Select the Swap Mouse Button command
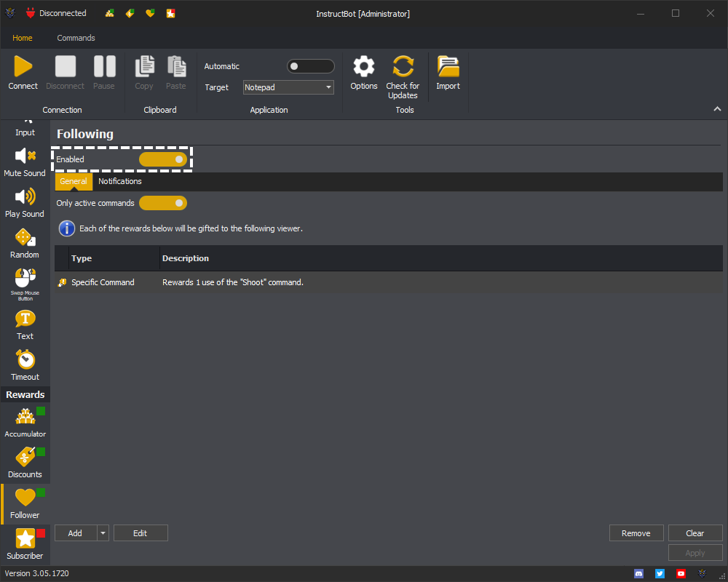Image resolution: width=728 pixels, height=582 pixels. tap(25, 284)
